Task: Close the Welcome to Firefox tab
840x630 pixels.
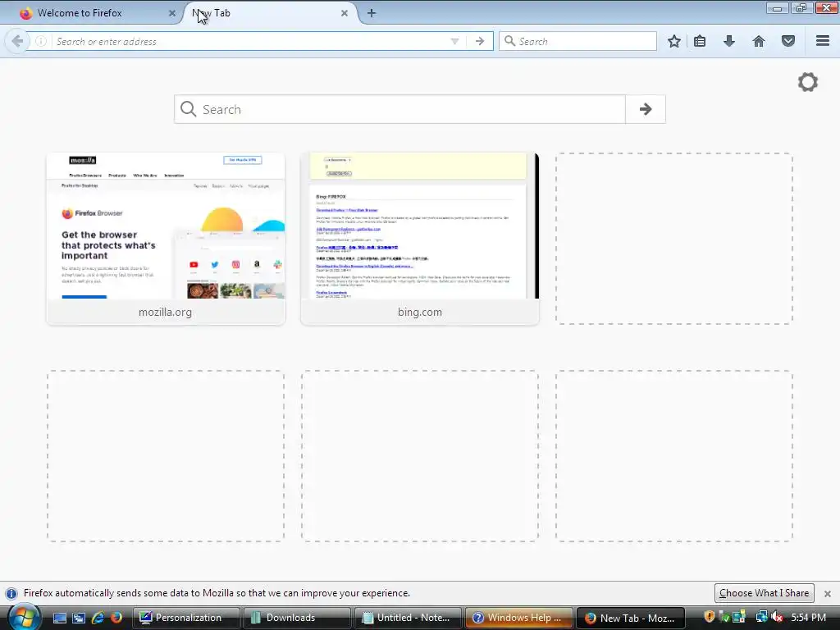Action: tap(172, 13)
